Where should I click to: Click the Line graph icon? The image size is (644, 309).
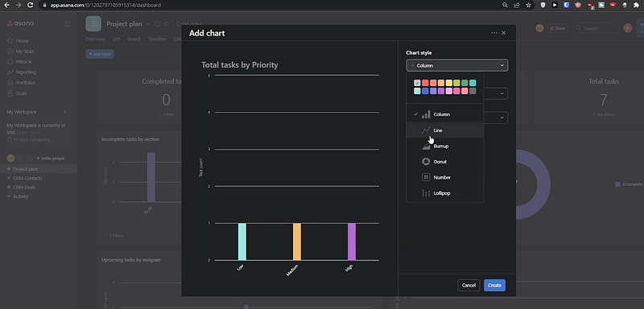(426, 130)
